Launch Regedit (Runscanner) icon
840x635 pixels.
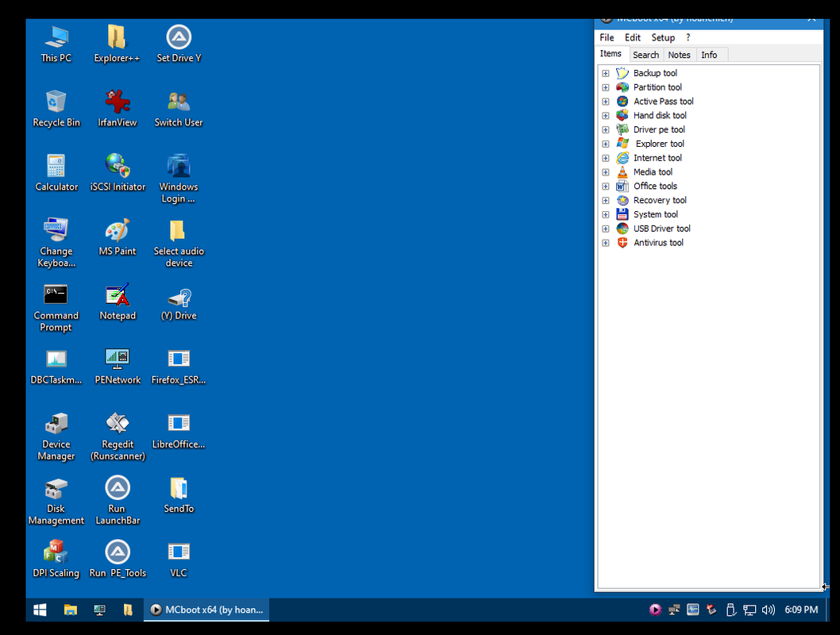point(118,436)
